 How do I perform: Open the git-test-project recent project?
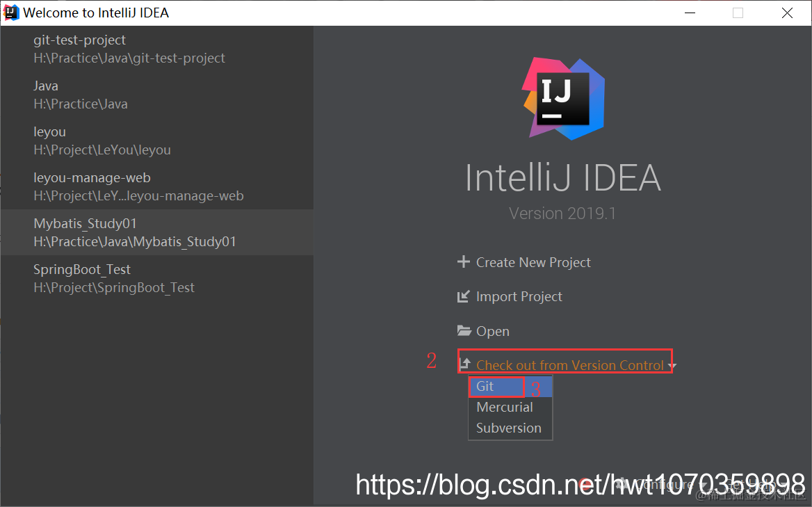156,49
